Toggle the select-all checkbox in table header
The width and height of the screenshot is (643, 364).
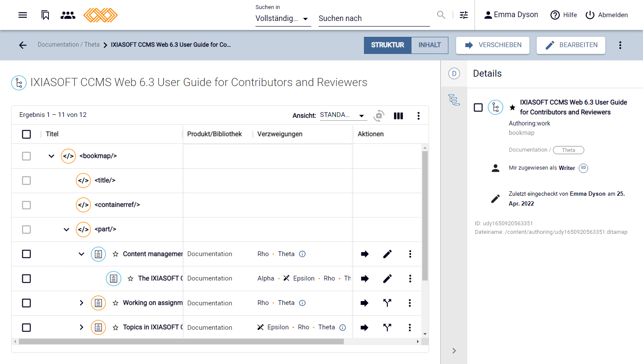click(27, 134)
